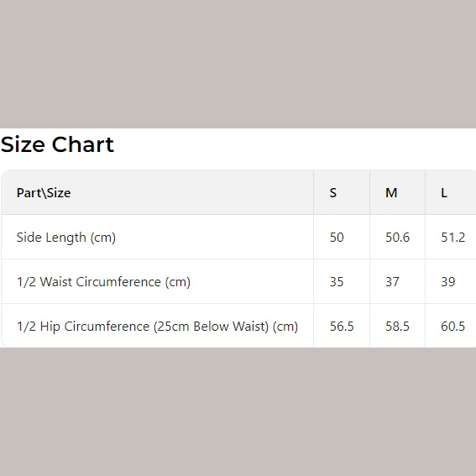Screen dimensions: 476x476
Task: Click the Size Chart heading
Action: (x=57, y=144)
